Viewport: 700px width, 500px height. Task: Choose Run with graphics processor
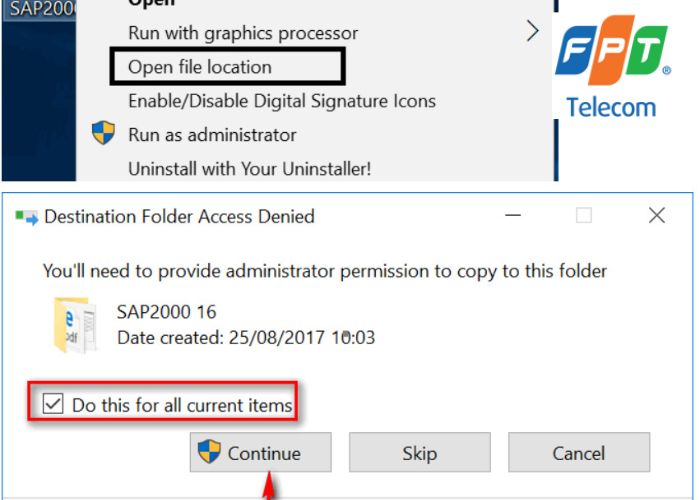click(x=243, y=33)
